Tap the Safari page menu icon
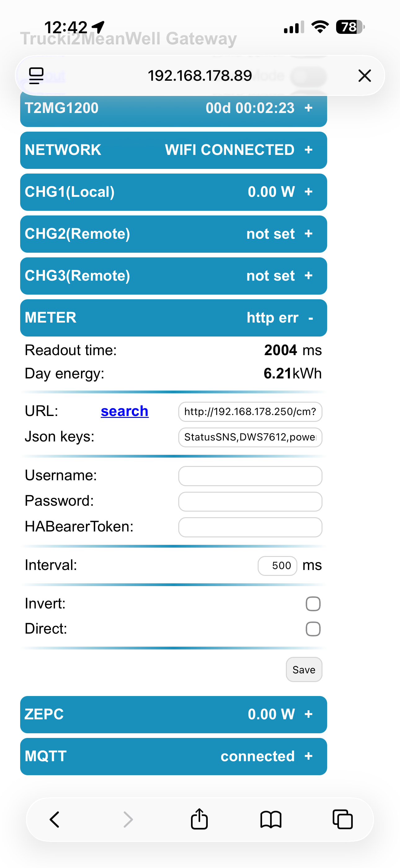This screenshot has height=868, width=400. point(36,75)
